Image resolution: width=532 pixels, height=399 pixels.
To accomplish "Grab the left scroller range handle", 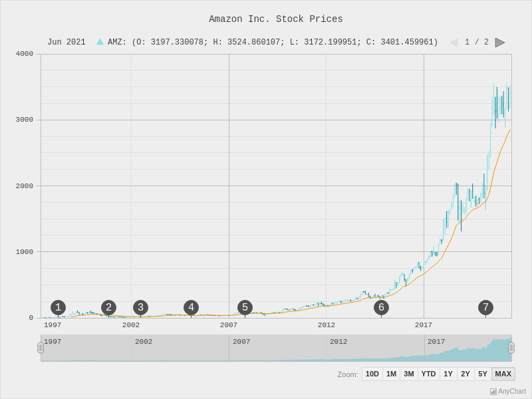I will 41,348.
